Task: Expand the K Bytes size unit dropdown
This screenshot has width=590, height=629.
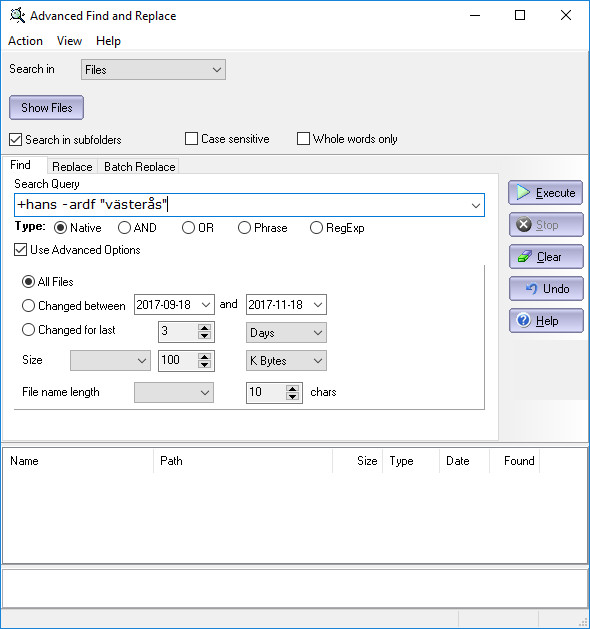Action: tap(286, 361)
